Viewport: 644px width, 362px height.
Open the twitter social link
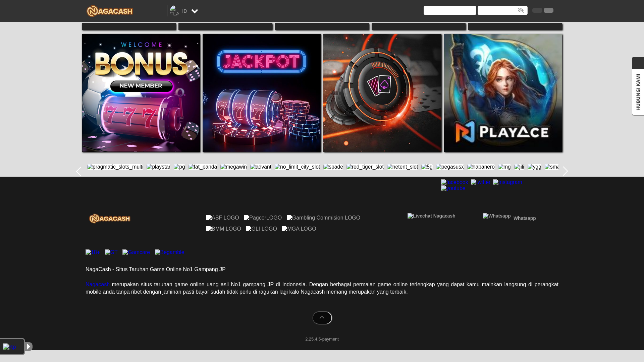(x=481, y=182)
